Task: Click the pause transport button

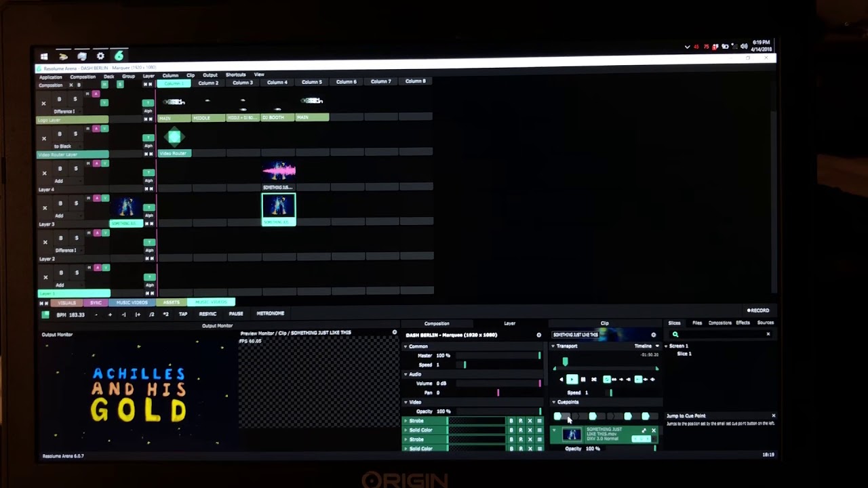Action: 583,380
